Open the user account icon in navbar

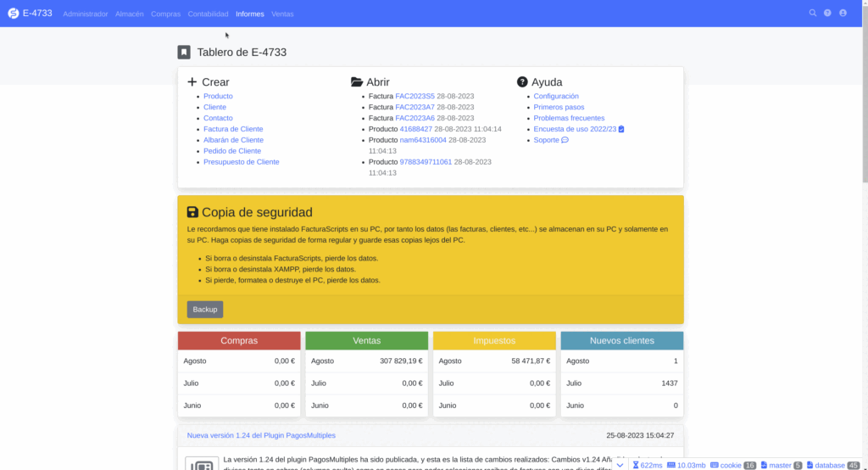pos(843,14)
